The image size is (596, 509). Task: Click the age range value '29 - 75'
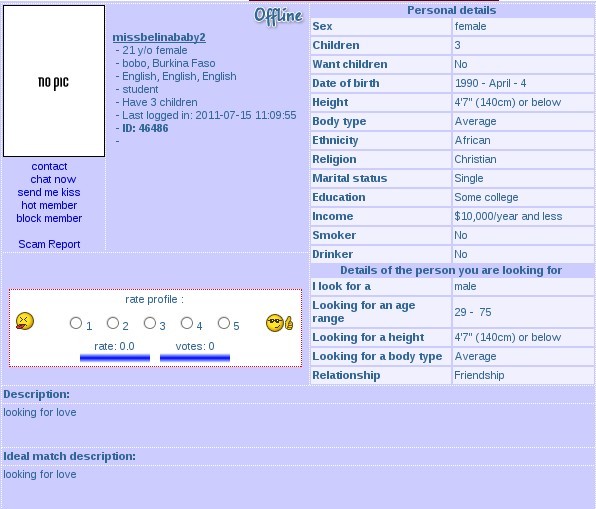pos(473,312)
